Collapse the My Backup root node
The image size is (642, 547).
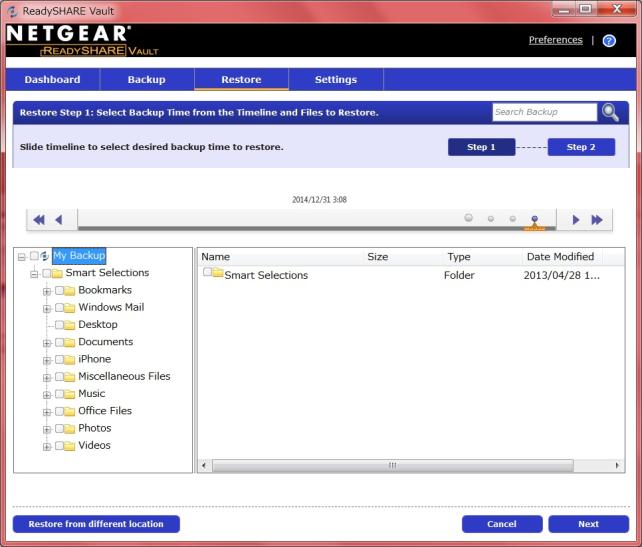click(x=21, y=256)
